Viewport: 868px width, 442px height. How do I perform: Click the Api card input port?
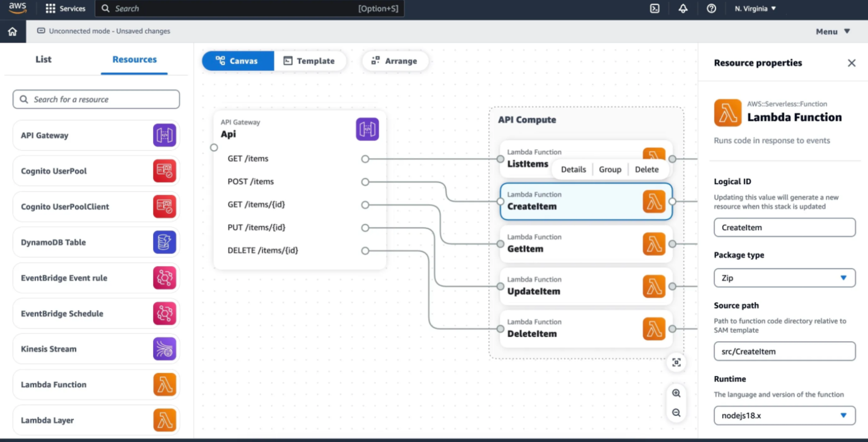point(214,148)
